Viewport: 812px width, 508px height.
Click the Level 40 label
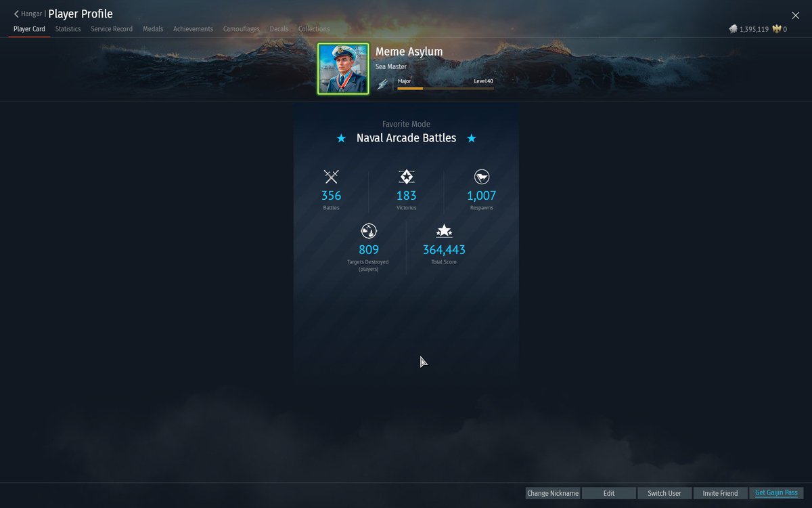(484, 81)
